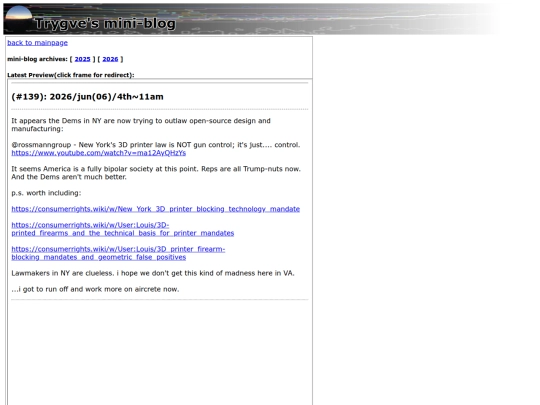Screen dimensions: 540x405
Task: Click the 'Latest Preview(click frame for redirect):' label
Action: (x=71, y=75)
